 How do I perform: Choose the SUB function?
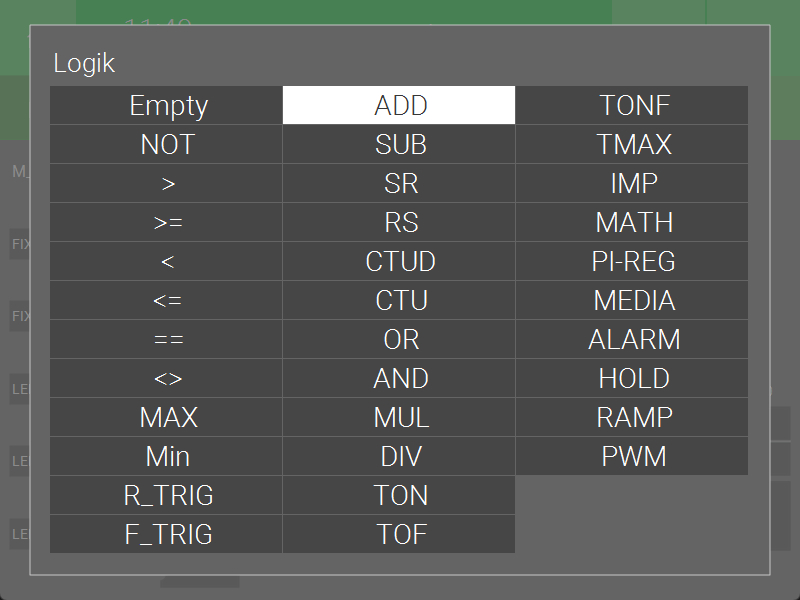[x=399, y=144]
